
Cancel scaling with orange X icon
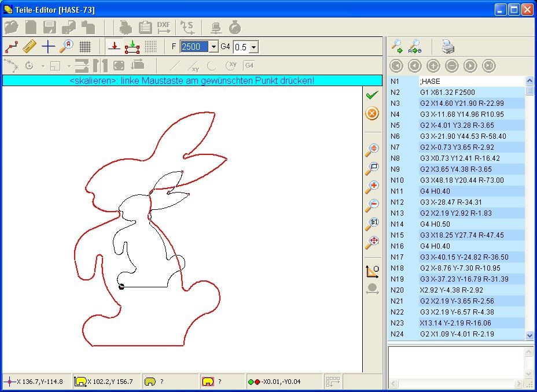point(372,113)
